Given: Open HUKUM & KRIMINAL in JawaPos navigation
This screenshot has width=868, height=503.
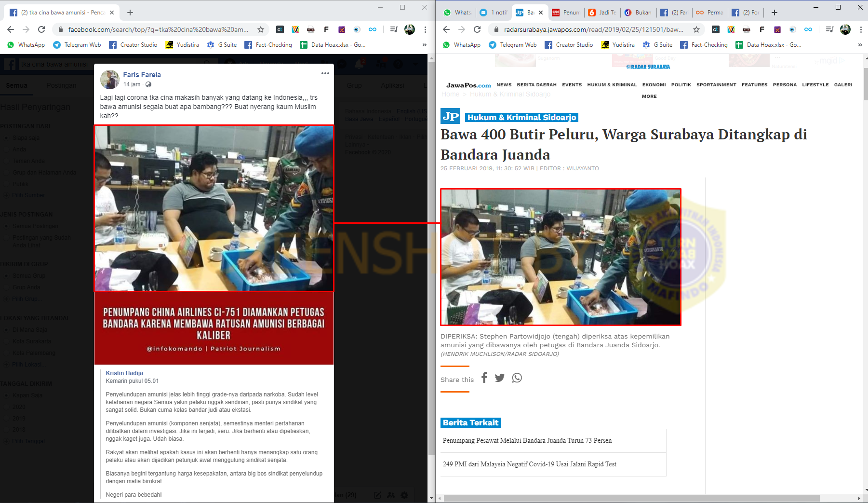Looking at the screenshot, I should 612,85.
